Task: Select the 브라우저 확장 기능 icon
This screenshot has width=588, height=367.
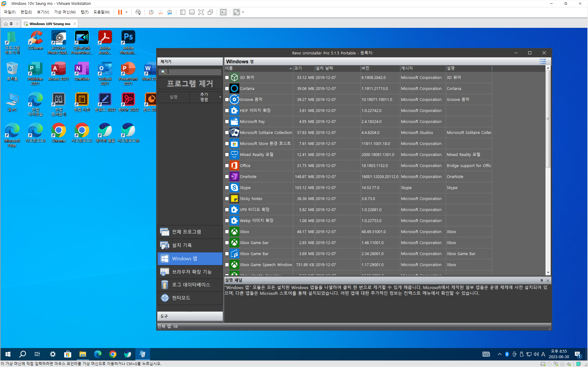Action: (165, 272)
